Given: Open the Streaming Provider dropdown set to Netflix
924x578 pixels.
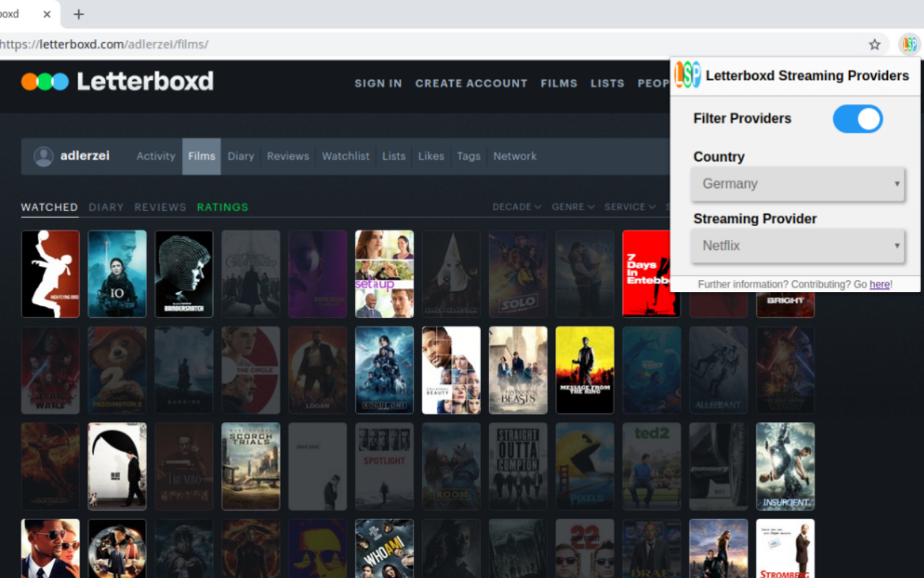Looking at the screenshot, I should [798, 246].
